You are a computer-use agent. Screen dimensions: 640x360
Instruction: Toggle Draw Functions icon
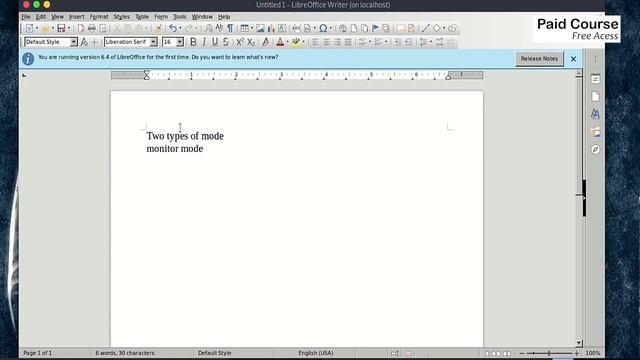[452, 28]
